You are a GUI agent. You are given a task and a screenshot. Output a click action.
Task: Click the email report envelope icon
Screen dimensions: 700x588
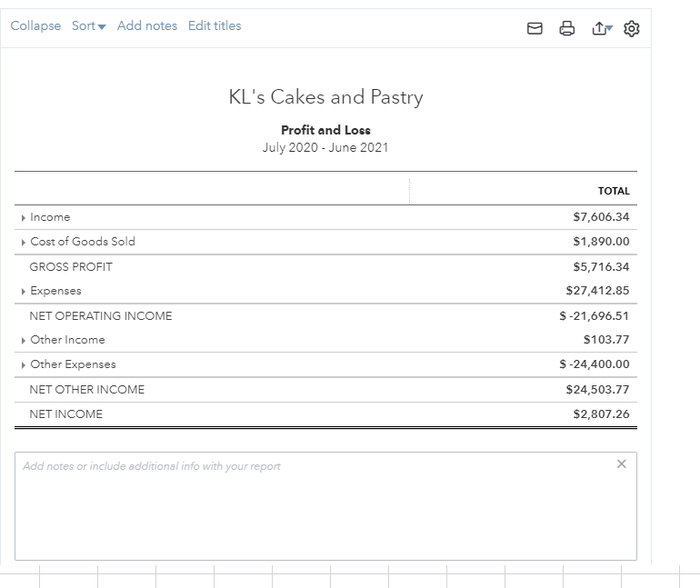[535, 29]
